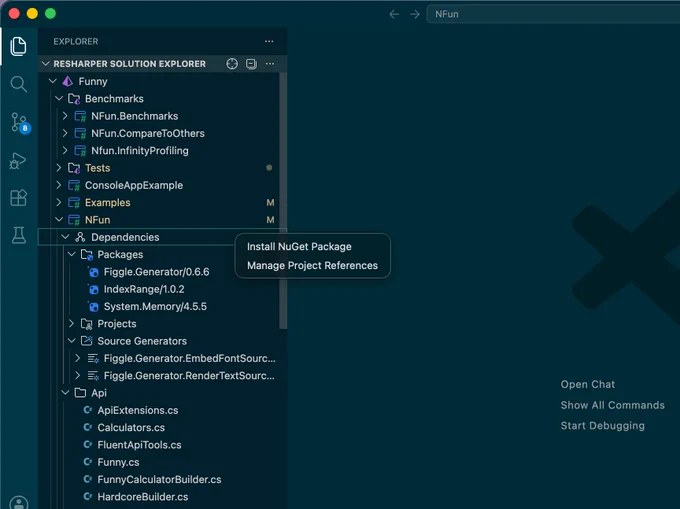Click Show All Commands link
This screenshot has height=509, width=680.
point(612,405)
